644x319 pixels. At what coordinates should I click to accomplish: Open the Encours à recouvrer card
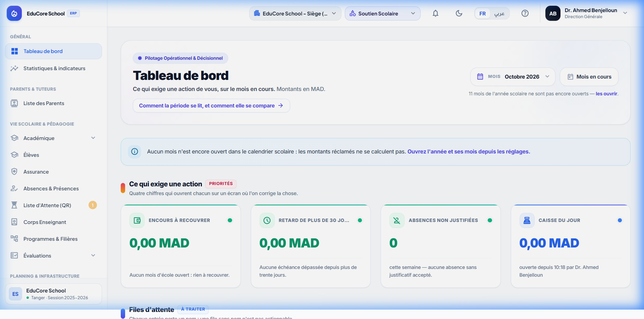pyautogui.click(x=181, y=246)
